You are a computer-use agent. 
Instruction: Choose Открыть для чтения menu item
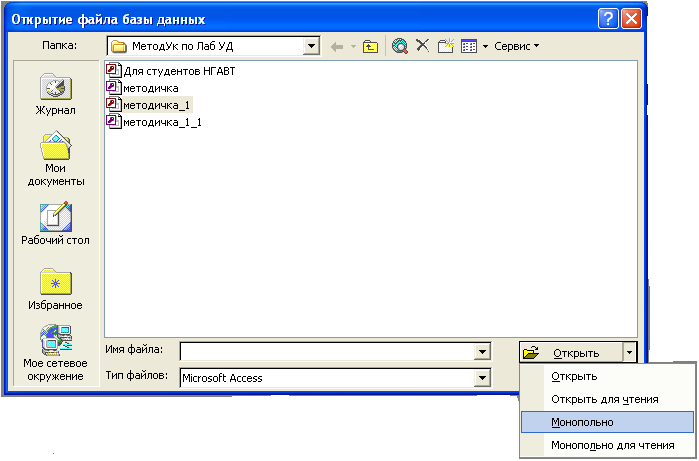tap(607, 399)
